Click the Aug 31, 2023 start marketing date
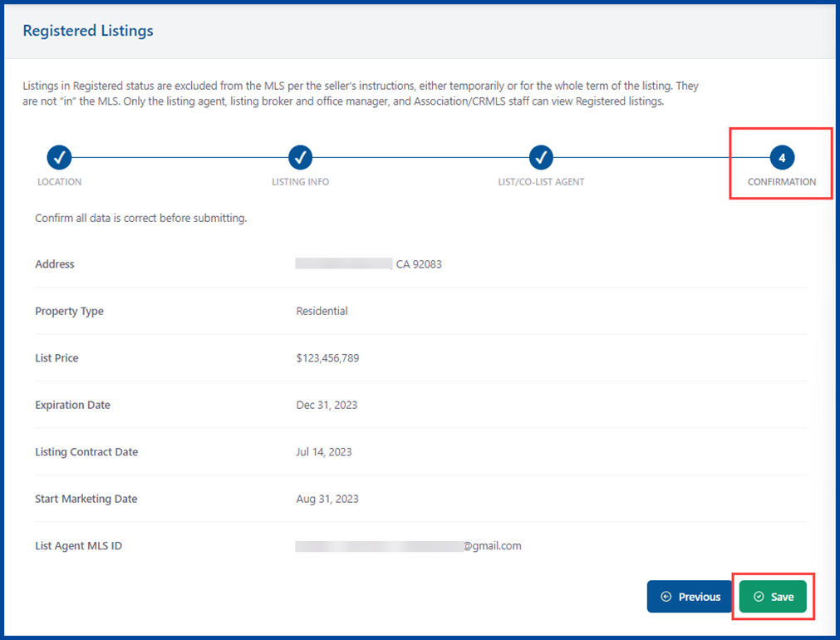Image resolution: width=840 pixels, height=640 pixels. click(327, 499)
